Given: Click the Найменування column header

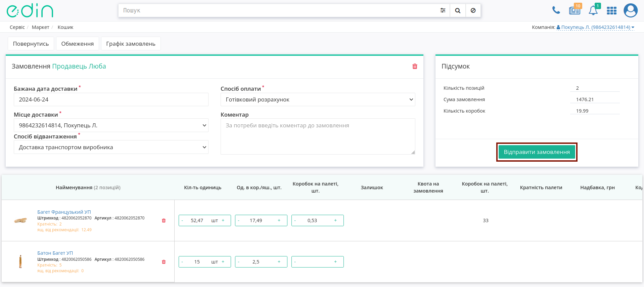Looking at the screenshot, I should [x=88, y=188].
